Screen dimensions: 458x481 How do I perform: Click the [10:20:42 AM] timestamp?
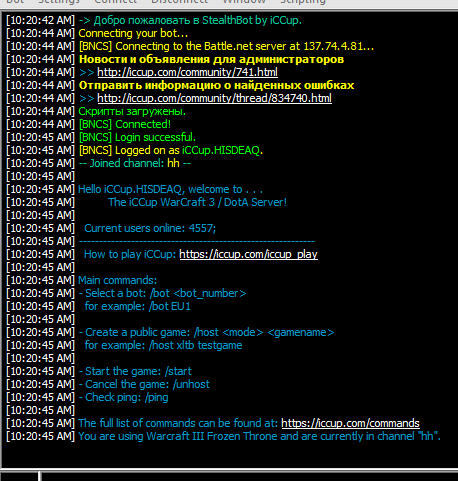(40, 20)
